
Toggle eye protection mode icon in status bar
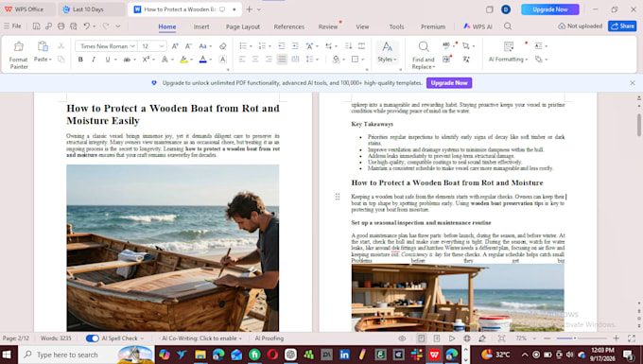(x=402, y=338)
